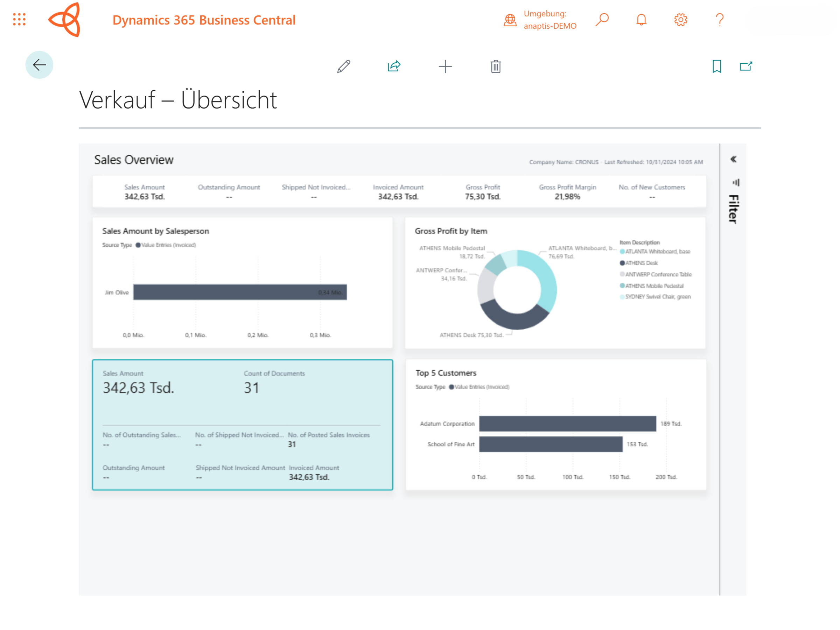Click the Top 5 Customers title
Viewport: 840px width, 630px height.
pos(446,373)
